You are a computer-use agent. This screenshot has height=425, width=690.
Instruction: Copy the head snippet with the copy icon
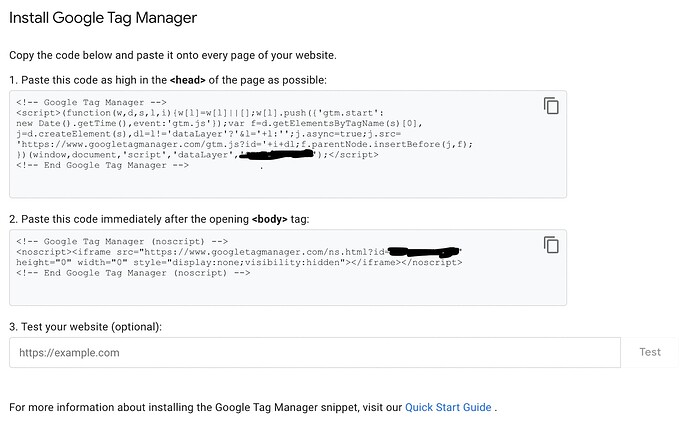tap(551, 106)
